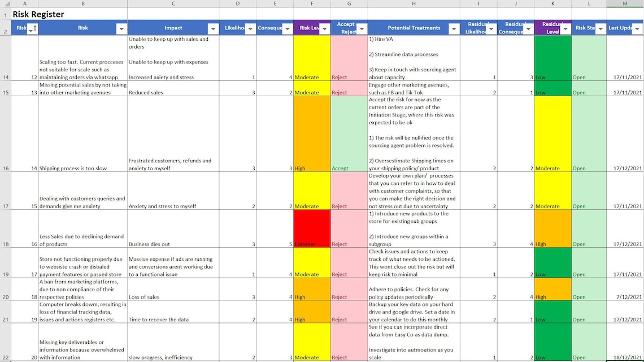Open the Risk Level column filter

pos(325,28)
